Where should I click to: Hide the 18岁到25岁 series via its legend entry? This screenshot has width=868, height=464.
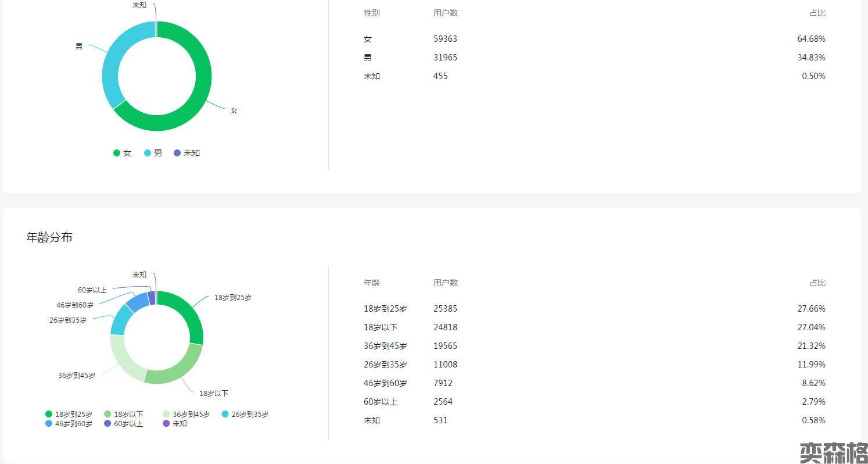pos(69,414)
